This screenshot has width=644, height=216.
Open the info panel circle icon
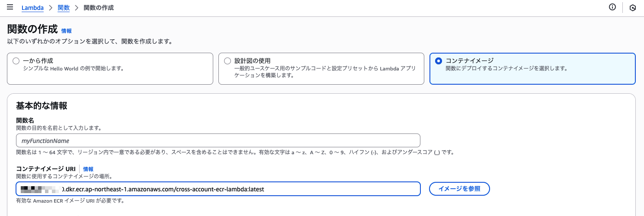612,7
